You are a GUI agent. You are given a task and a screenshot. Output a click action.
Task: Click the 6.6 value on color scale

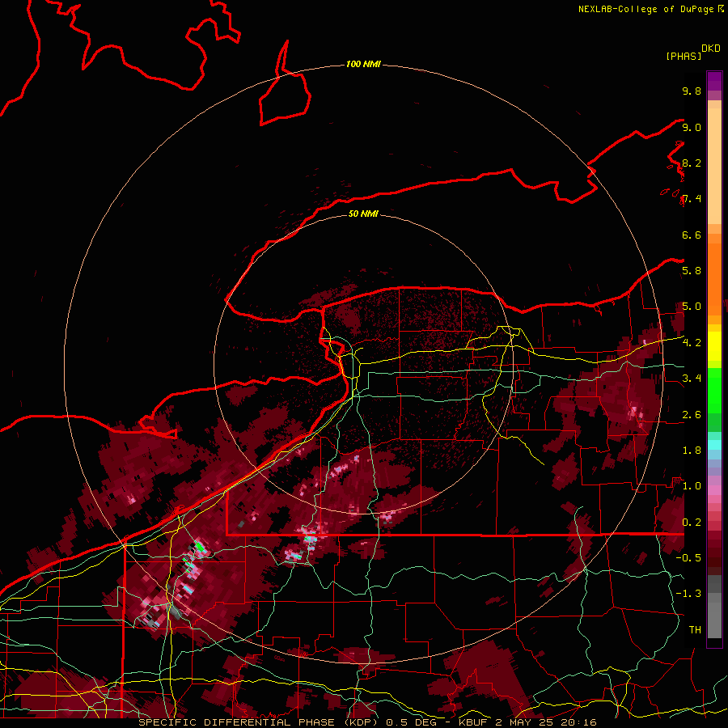692,235
